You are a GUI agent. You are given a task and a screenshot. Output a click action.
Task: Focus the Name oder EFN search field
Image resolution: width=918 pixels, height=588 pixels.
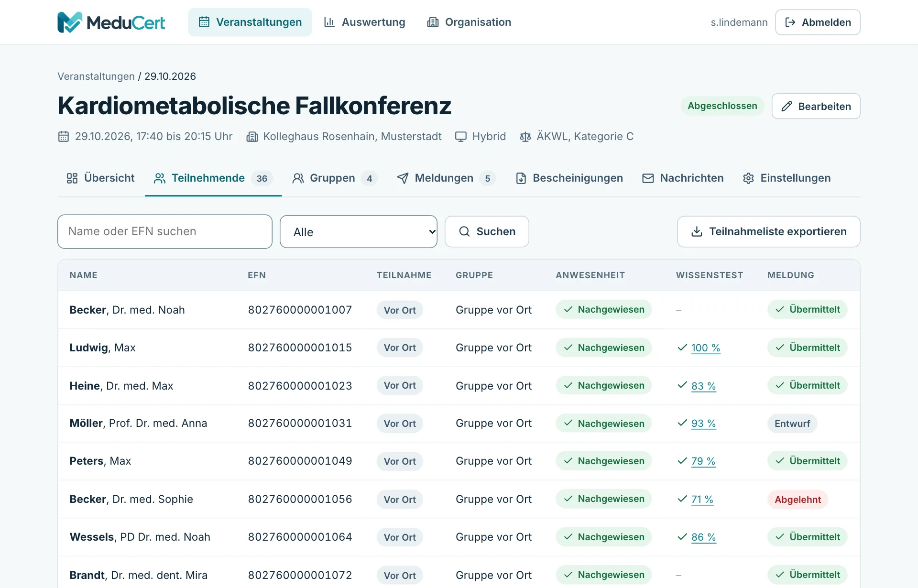click(165, 231)
